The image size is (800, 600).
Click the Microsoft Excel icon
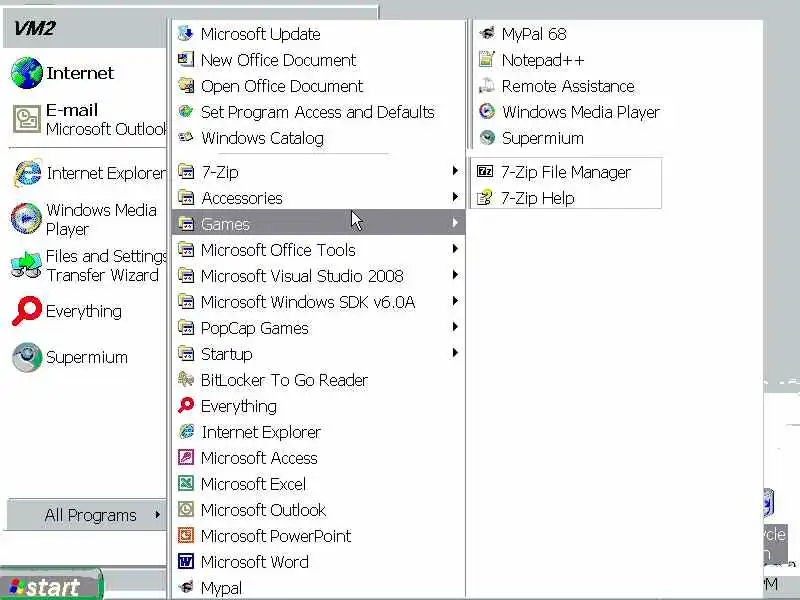point(185,484)
